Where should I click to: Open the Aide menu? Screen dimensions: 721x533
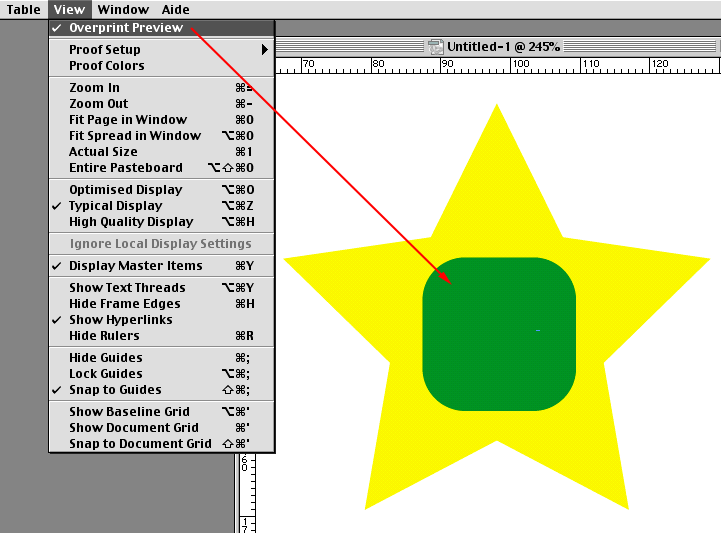tap(176, 9)
